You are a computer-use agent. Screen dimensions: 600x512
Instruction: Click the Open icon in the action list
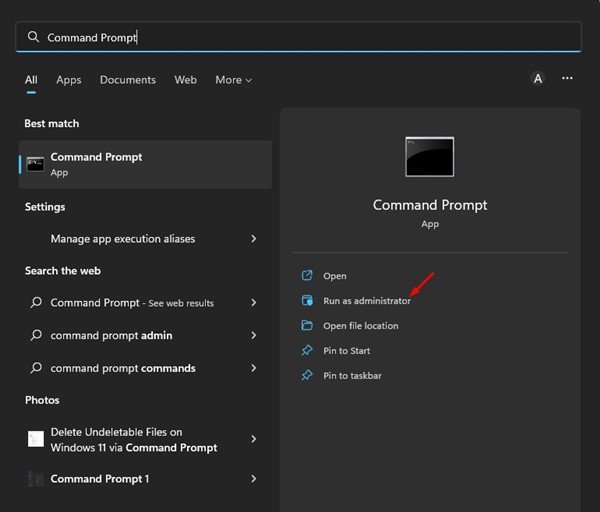[x=307, y=275]
